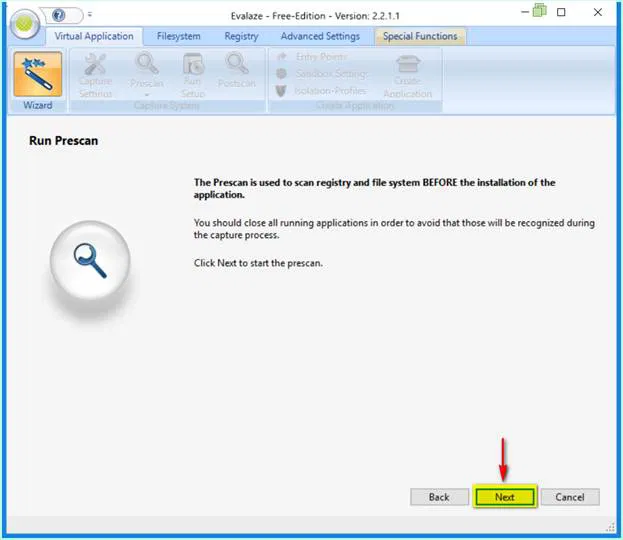Image resolution: width=623 pixels, height=540 pixels.
Task: Open Isolation-Profiles in ribbon
Action: click(321, 91)
